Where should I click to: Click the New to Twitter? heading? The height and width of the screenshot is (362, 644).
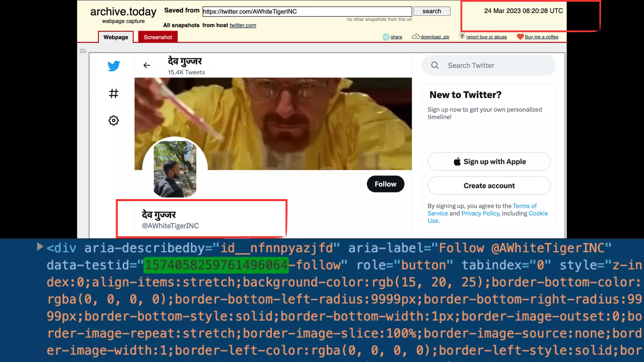(x=465, y=95)
